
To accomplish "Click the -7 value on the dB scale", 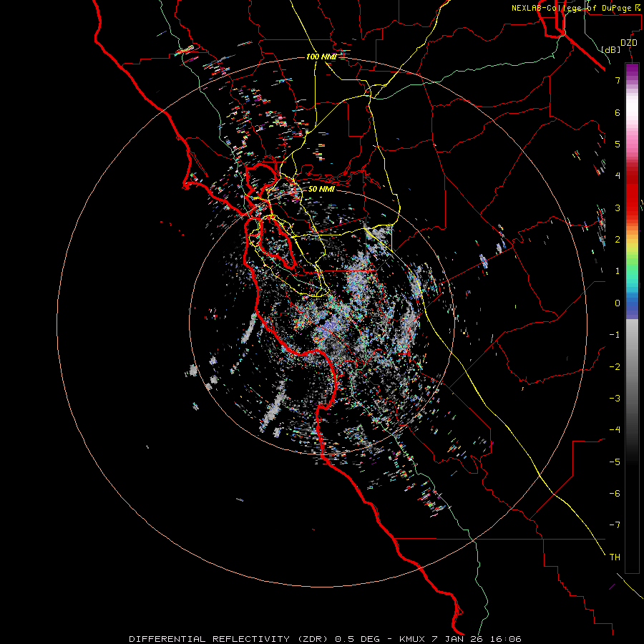I will click(x=615, y=525).
